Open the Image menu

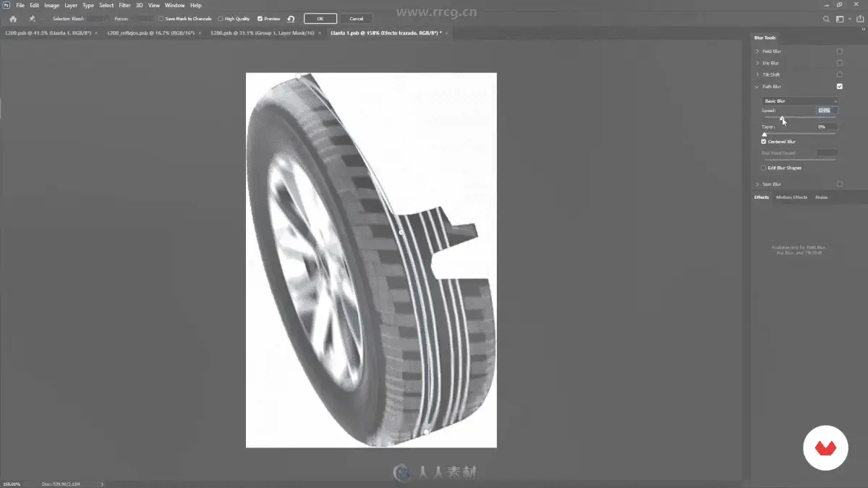[x=51, y=5]
